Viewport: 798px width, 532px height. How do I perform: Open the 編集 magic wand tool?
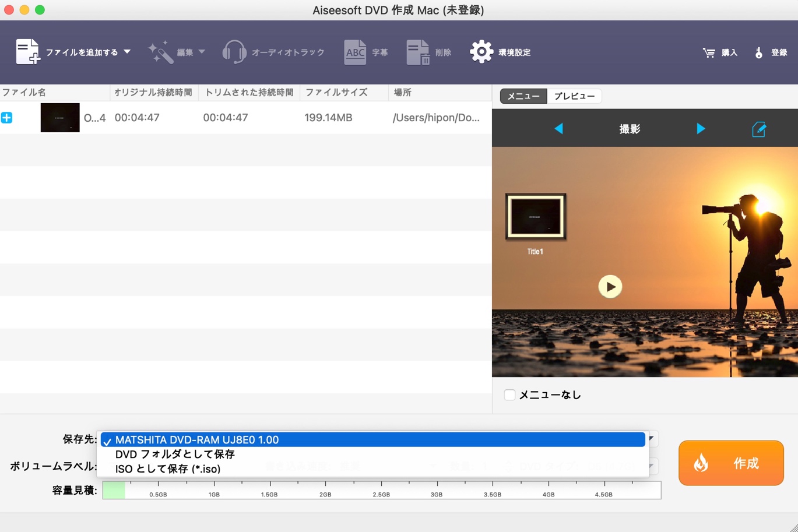tap(160, 52)
